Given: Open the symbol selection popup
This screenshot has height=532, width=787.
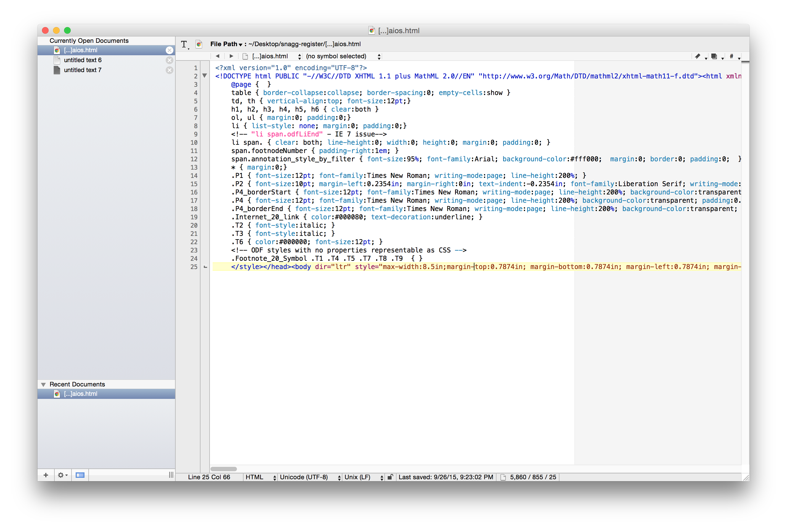Looking at the screenshot, I should pyautogui.click(x=343, y=56).
